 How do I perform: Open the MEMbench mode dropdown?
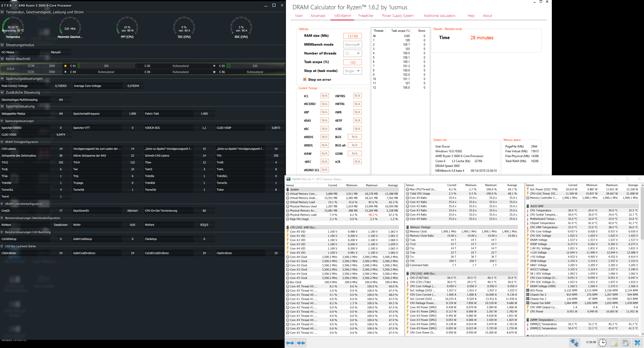352,45
